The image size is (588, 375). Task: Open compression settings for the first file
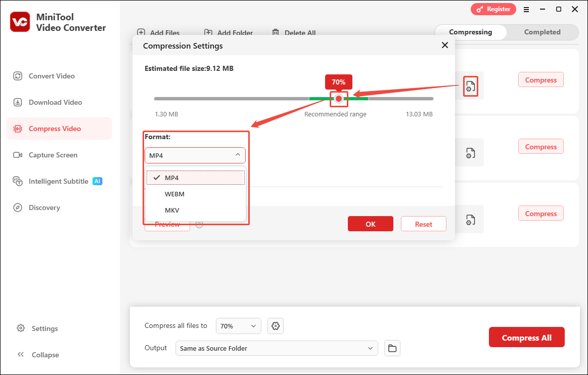[470, 86]
